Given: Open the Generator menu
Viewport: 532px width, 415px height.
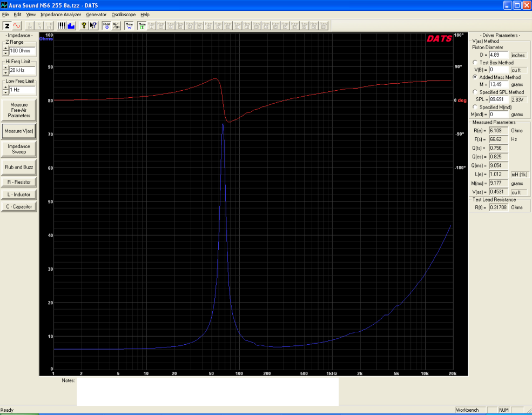Looking at the screenshot, I should 96,15.
